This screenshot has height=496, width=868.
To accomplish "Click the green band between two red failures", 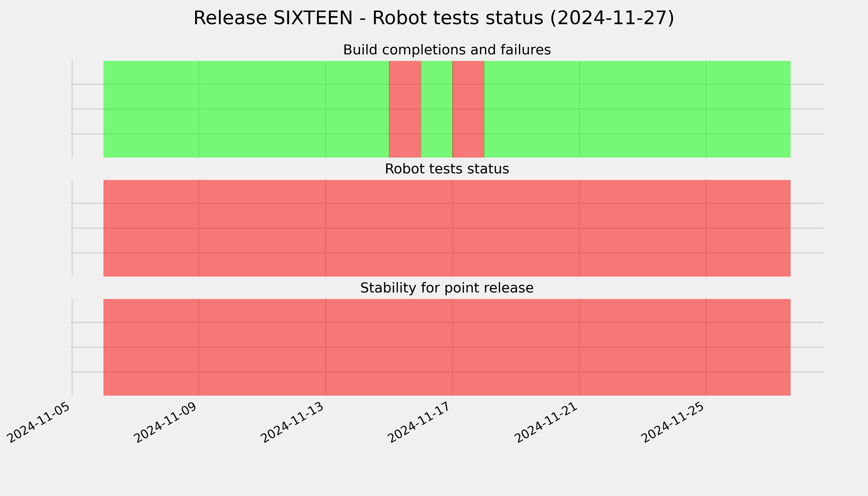I will pos(437,109).
